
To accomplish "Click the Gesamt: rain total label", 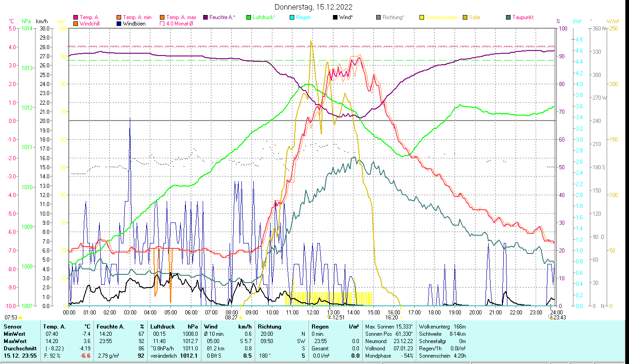I will point(321,349).
